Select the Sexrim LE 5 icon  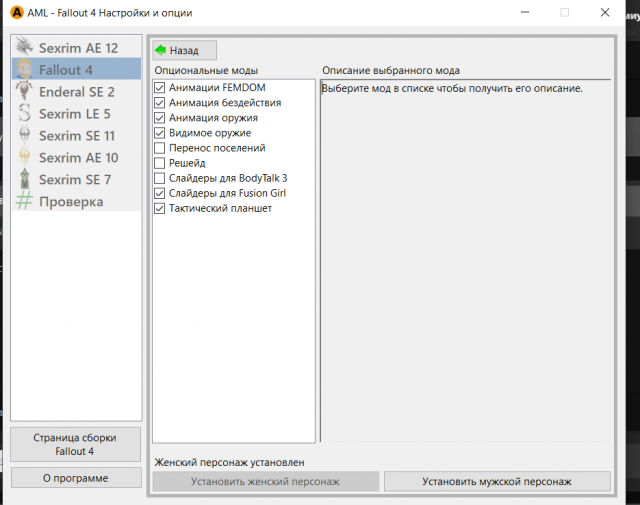click(x=25, y=114)
